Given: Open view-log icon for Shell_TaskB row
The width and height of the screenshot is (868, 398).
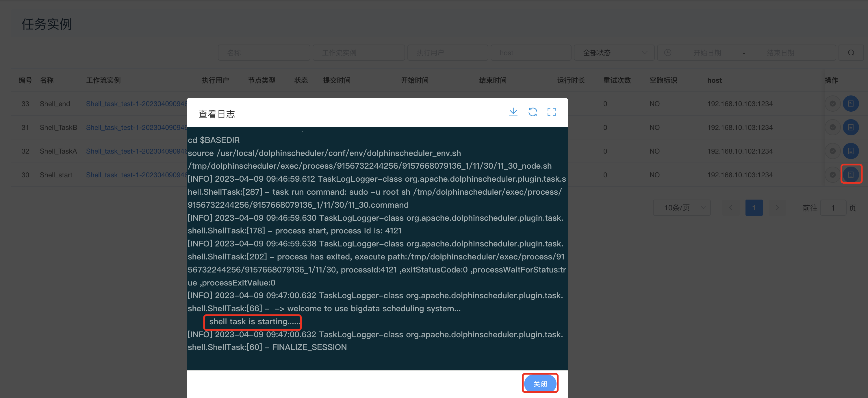Looking at the screenshot, I should click(x=850, y=128).
